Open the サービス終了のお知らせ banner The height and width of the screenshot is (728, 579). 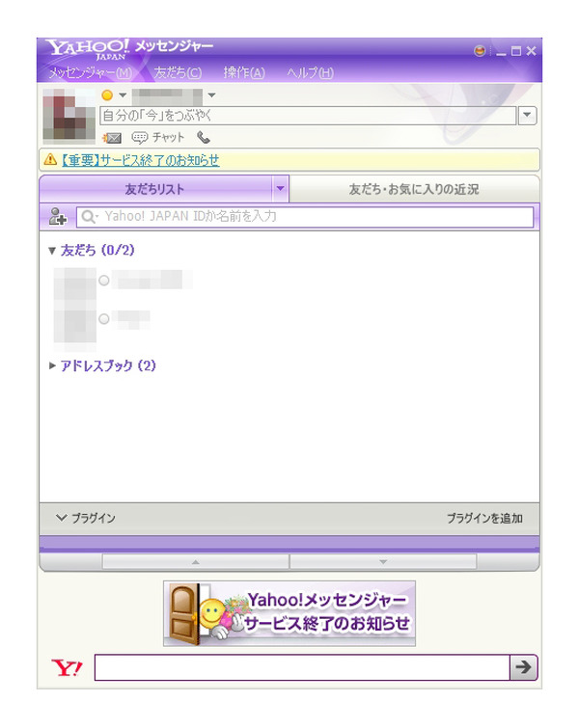click(x=289, y=613)
